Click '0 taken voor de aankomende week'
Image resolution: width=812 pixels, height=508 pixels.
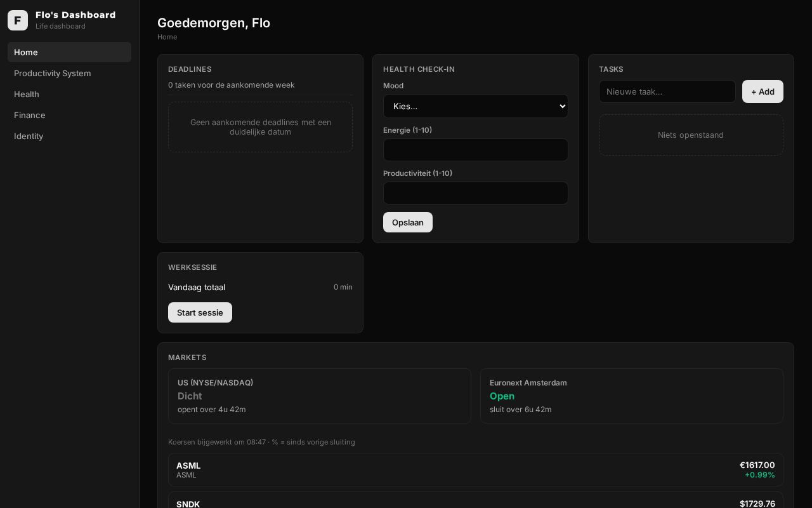pyautogui.click(x=232, y=85)
